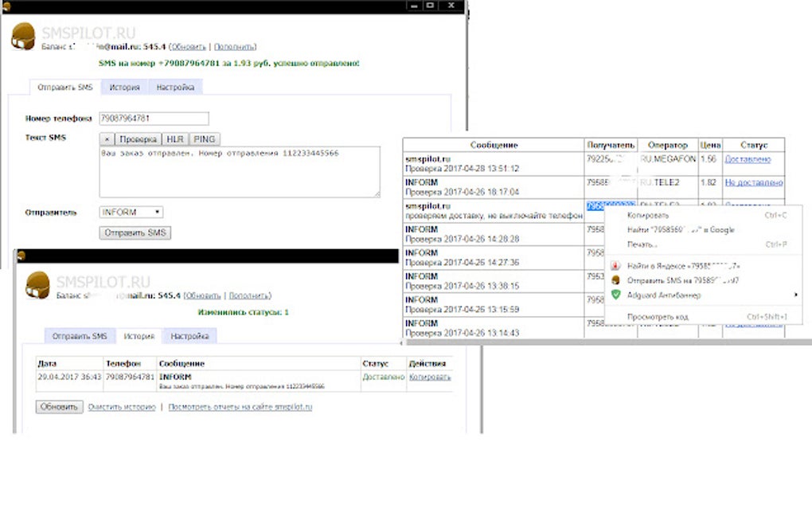Click the Оператор column header
Screen dimensions: 812x508
[x=668, y=145]
